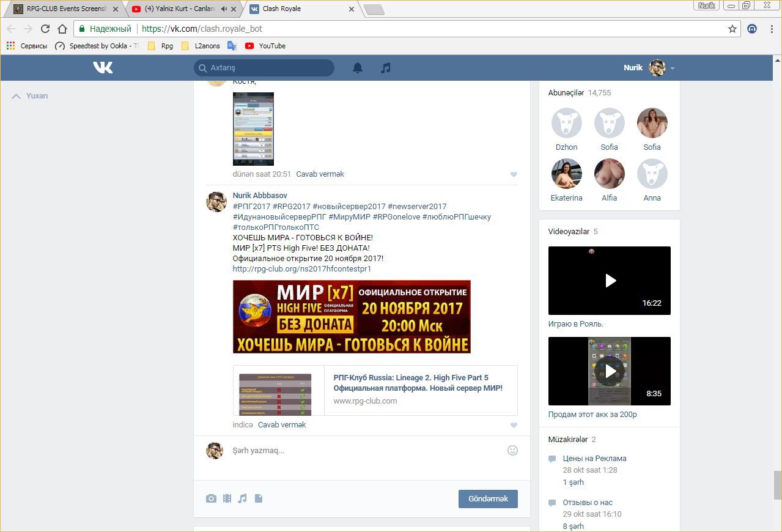
Task: Open Chrome's three-dot menu
Action: click(x=771, y=29)
